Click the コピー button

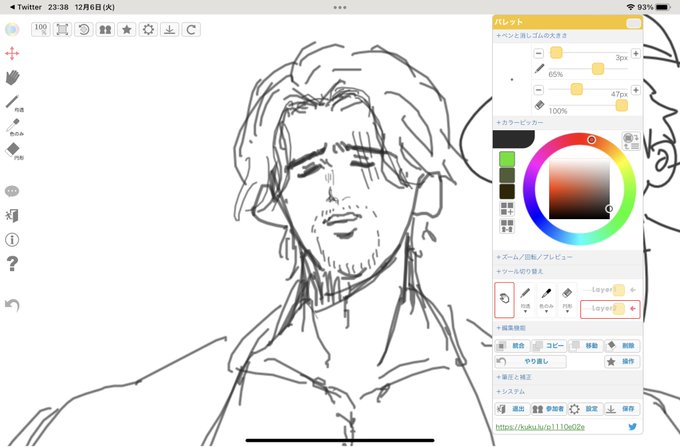coord(549,346)
